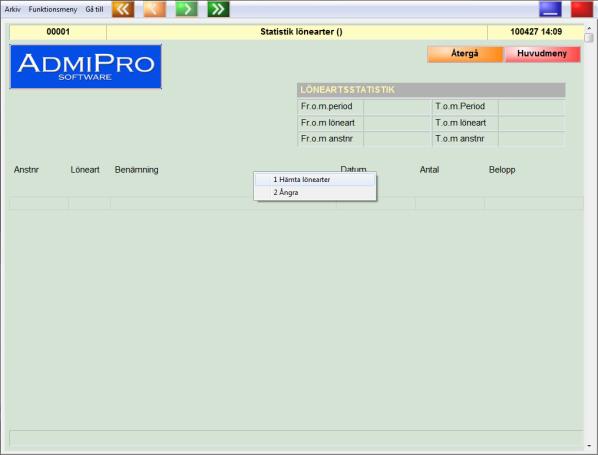Click the Återgå button
Viewport: 598px width, 455px height.
coord(465,54)
